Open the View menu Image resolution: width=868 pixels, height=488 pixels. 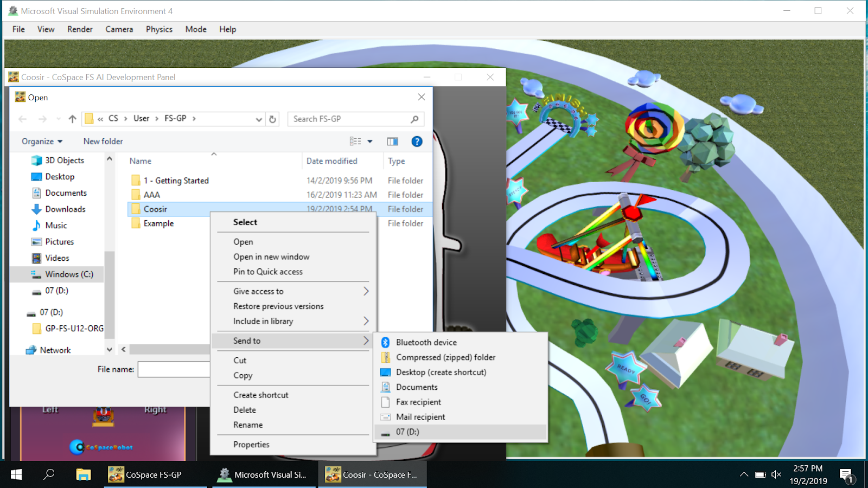tap(46, 29)
